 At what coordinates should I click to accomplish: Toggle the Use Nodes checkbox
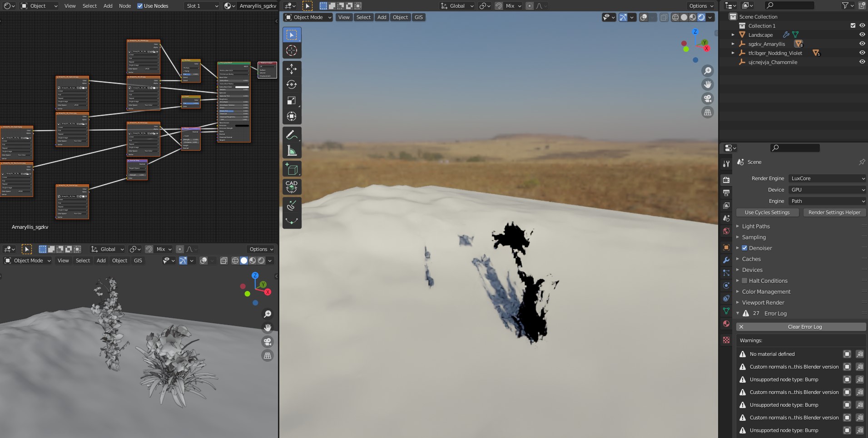click(x=140, y=6)
